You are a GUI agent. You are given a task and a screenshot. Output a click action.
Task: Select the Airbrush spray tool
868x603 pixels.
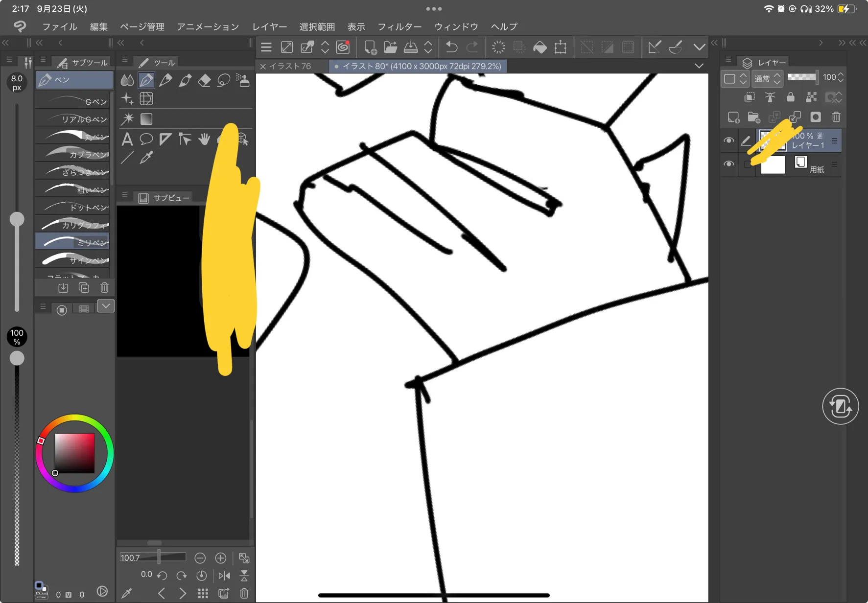coord(243,80)
